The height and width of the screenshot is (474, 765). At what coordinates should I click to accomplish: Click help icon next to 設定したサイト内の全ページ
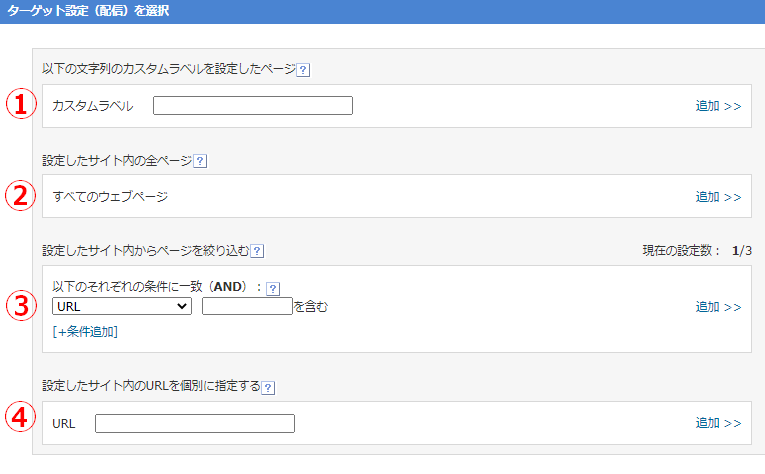(200, 160)
